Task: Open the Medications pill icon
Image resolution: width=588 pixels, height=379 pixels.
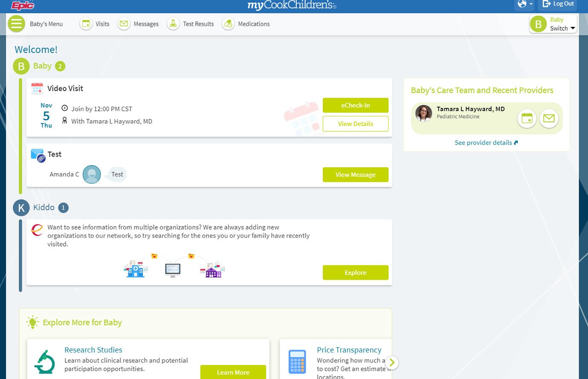Action: coord(228,24)
